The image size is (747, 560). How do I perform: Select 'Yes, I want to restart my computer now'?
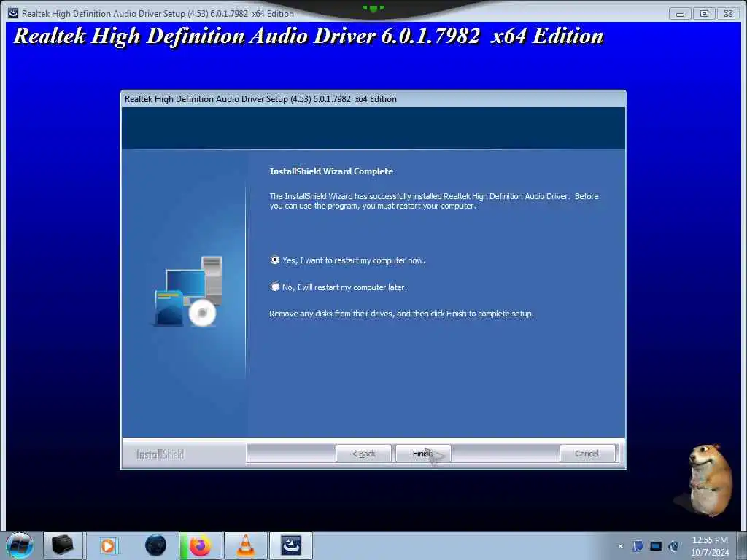(348, 260)
